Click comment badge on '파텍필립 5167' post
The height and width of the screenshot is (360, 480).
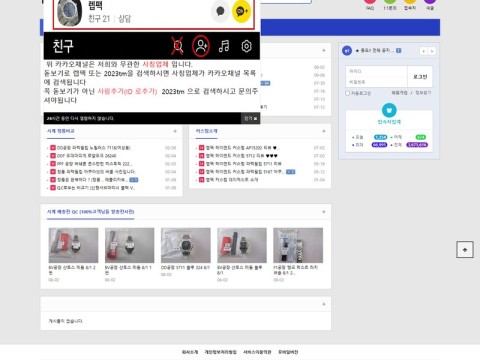point(290,172)
